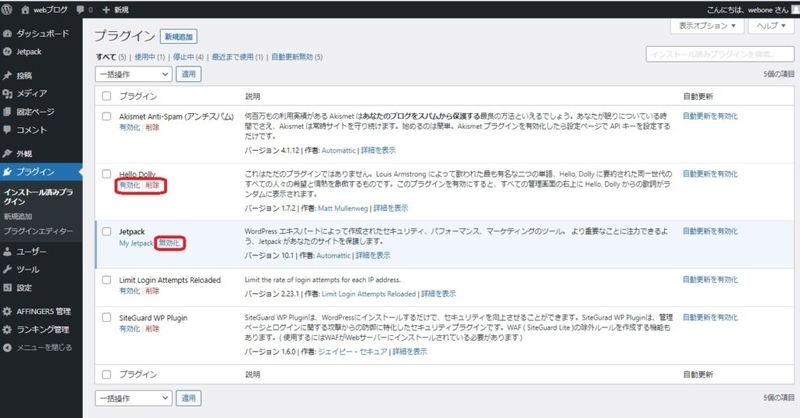This screenshot has height=418, width=800.
Task: Click 削除 under Akismet Anti-Spam
Action: 152,128
